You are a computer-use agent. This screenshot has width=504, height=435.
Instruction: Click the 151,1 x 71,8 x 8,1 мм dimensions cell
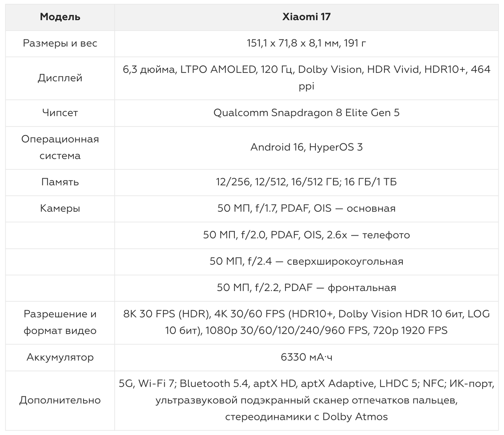(306, 43)
